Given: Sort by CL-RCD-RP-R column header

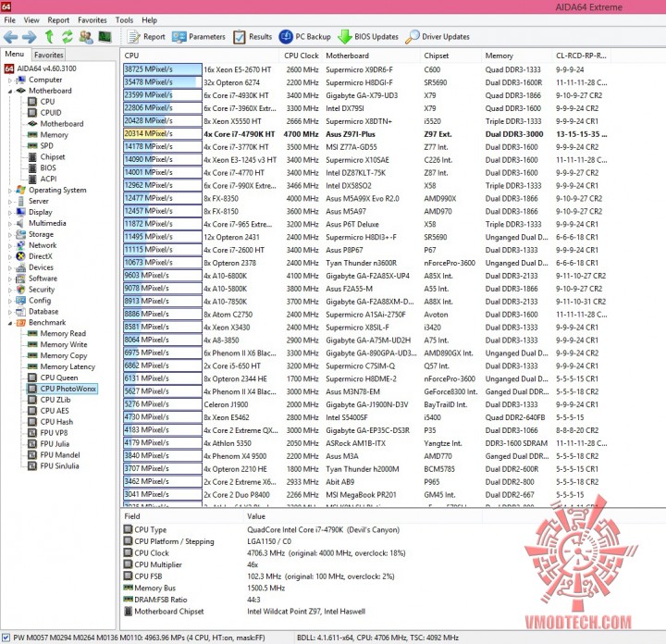Looking at the screenshot, I should (x=581, y=56).
